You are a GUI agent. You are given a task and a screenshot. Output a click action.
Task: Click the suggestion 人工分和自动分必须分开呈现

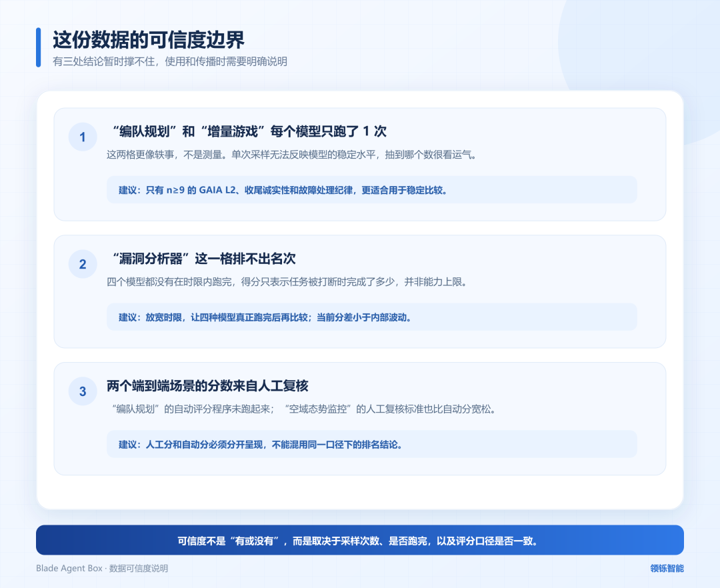pos(372,444)
